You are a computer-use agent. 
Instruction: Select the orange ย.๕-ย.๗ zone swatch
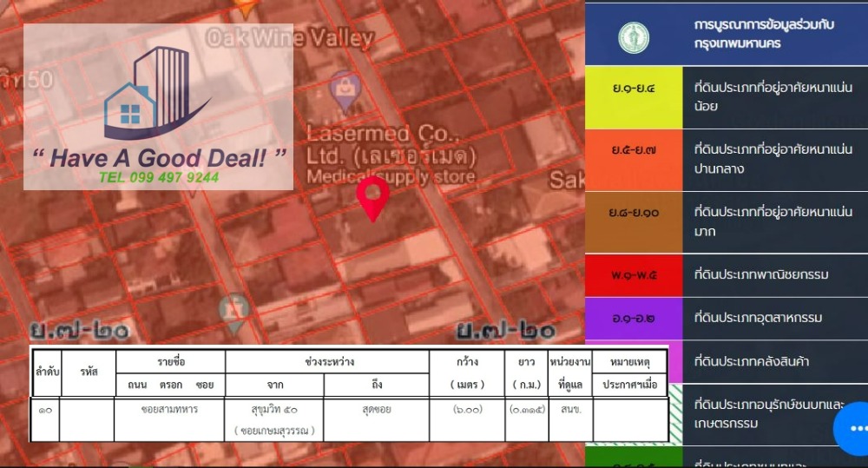click(x=634, y=160)
